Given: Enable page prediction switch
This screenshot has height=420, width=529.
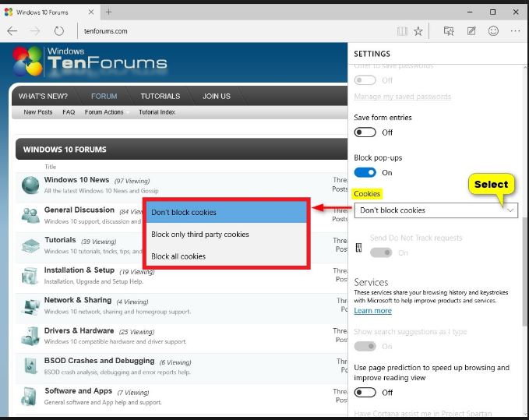Looking at the screenshot, I should coord(365,392).
